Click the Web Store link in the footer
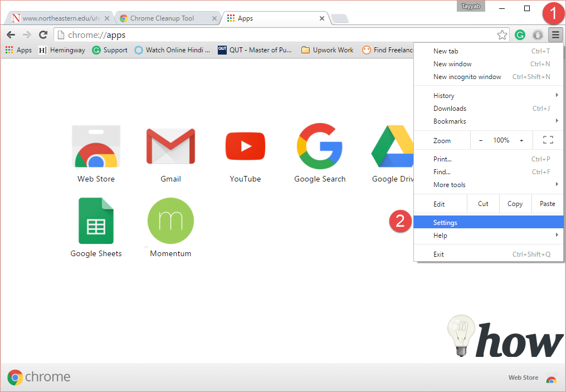Image resolution: width=566 pixels, height=392 pixels. [x=524, y=378]
